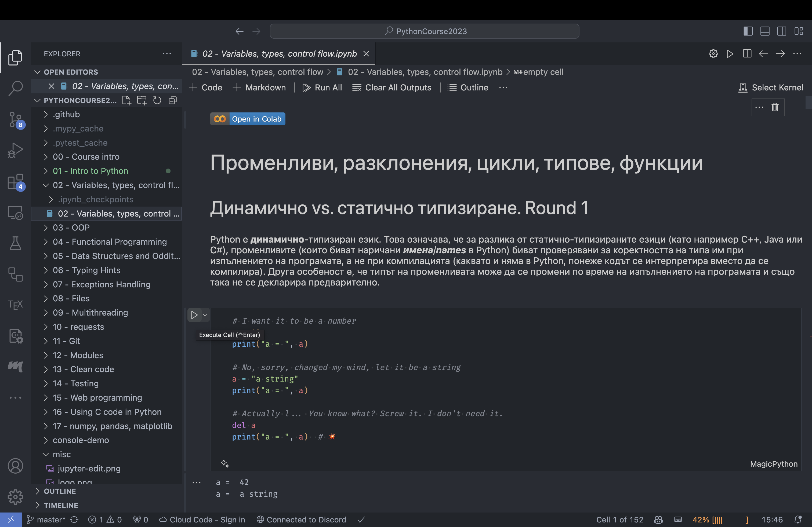The height and width of the screenshot is (527, 812).
Task: Open the Run and Debug view
Action: pos(15,150)
